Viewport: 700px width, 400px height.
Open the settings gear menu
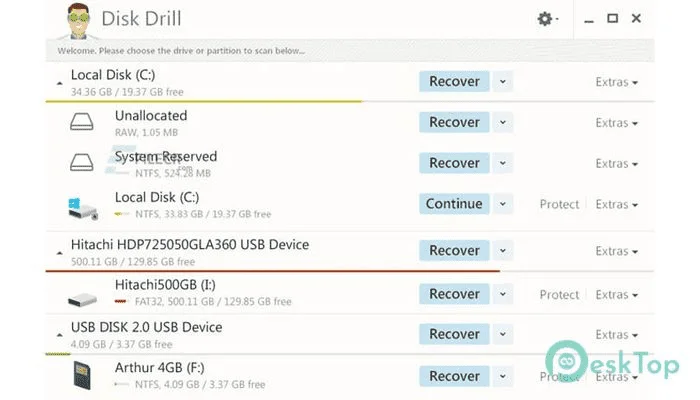point(547,19)
